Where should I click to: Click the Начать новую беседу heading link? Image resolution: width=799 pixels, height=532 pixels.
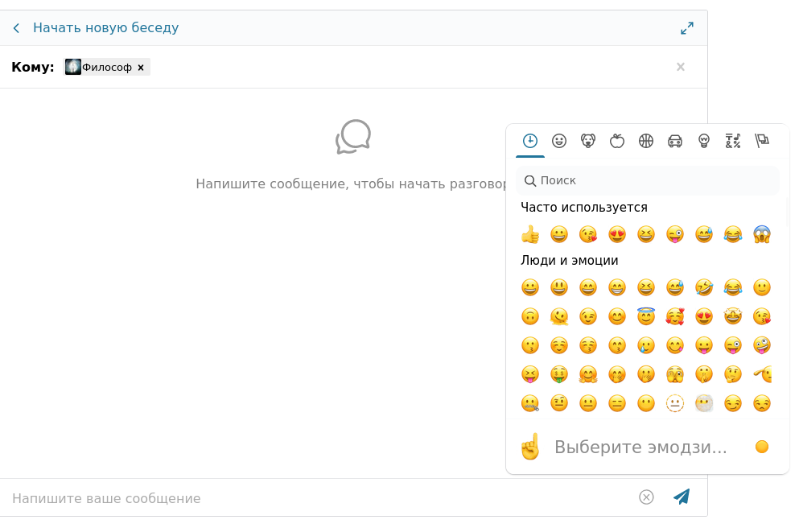pos(106,27)
